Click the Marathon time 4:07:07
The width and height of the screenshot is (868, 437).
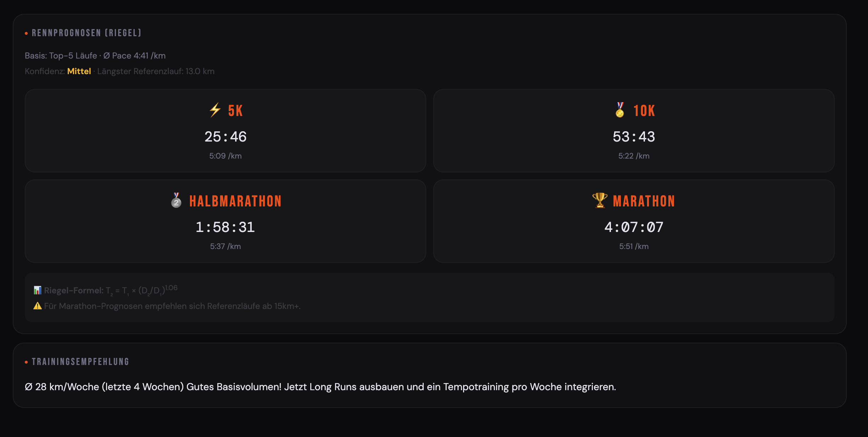point(634,227)
